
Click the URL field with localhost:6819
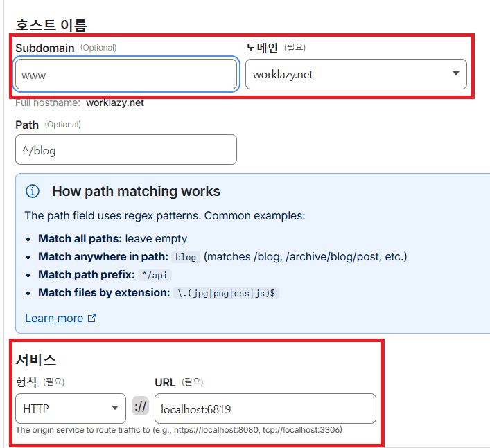[x=265, y=409]
